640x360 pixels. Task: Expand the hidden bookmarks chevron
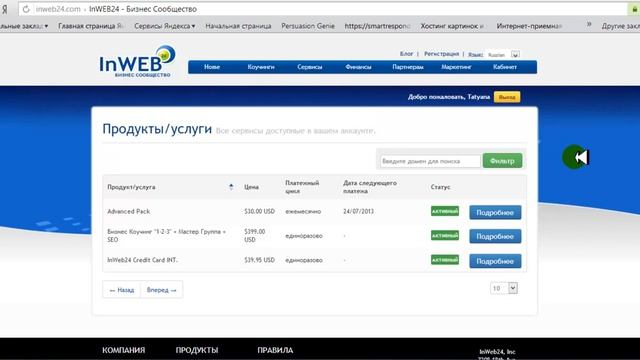tap(589, 24)
